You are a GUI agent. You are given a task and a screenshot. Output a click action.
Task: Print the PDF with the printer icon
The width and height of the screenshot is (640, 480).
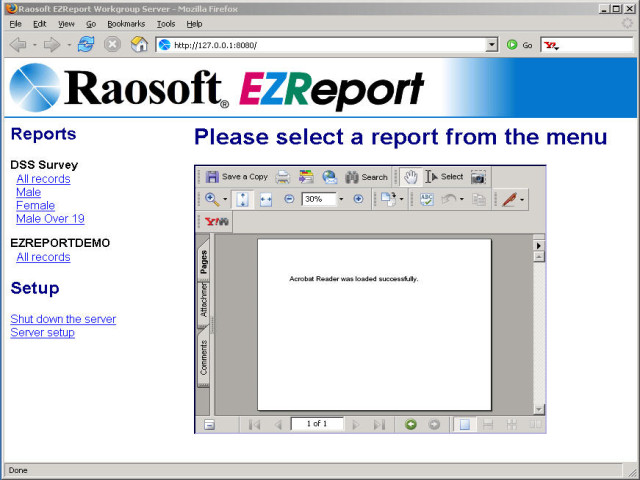[x=282, y=177]
